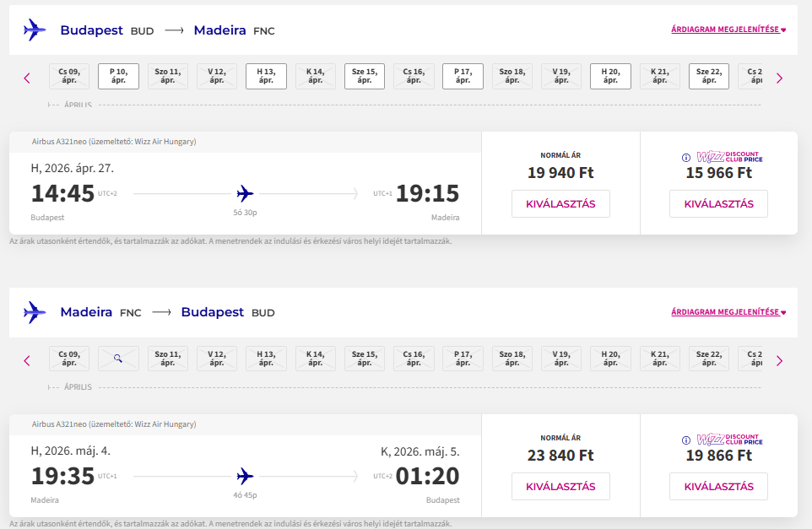Click plane icon next to Budapest BUD header
The width and height of the screenshot is (812, 529).
35,30
